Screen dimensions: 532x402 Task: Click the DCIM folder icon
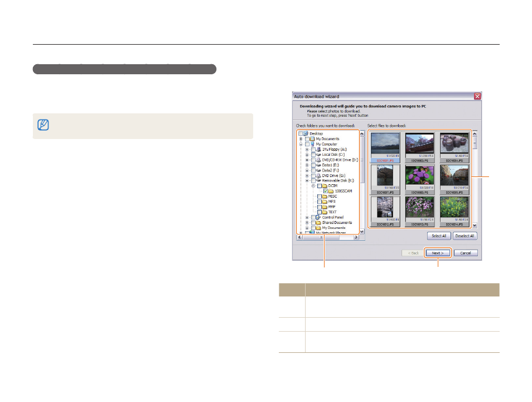[x=325, y=186]
